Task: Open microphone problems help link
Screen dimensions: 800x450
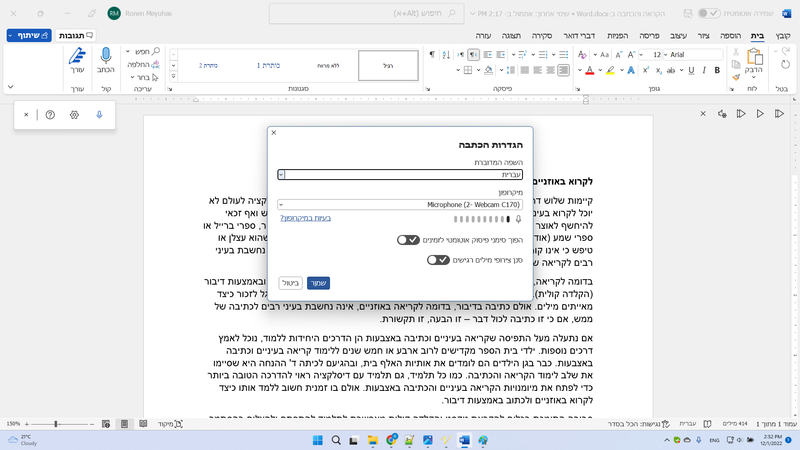Action: (x=306, y=218)
